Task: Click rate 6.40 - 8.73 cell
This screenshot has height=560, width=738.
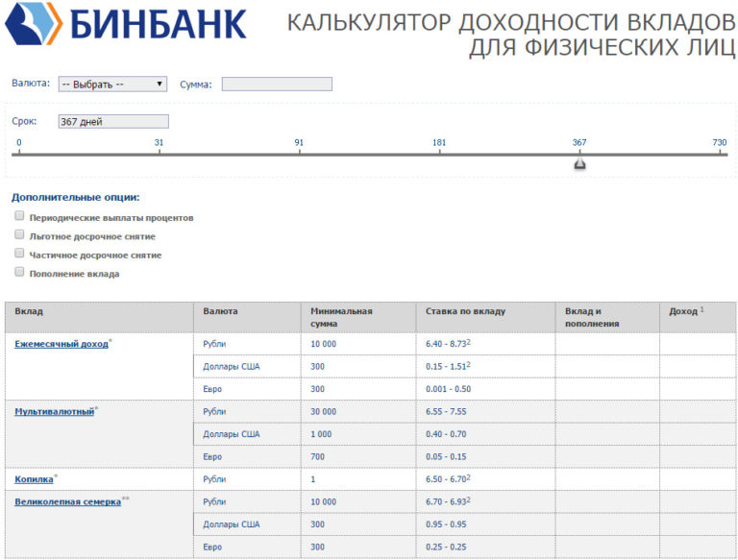Action: [x=485, y=344]
